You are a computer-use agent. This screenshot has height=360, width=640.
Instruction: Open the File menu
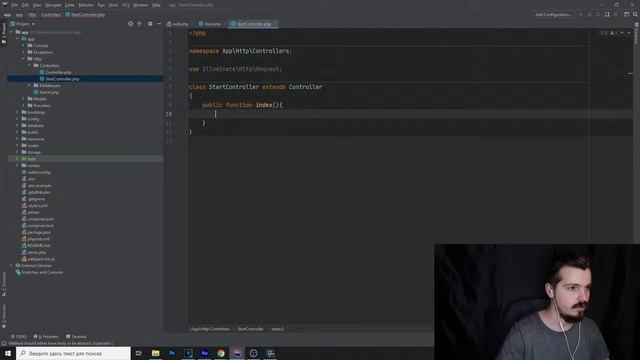click(15, 5)
